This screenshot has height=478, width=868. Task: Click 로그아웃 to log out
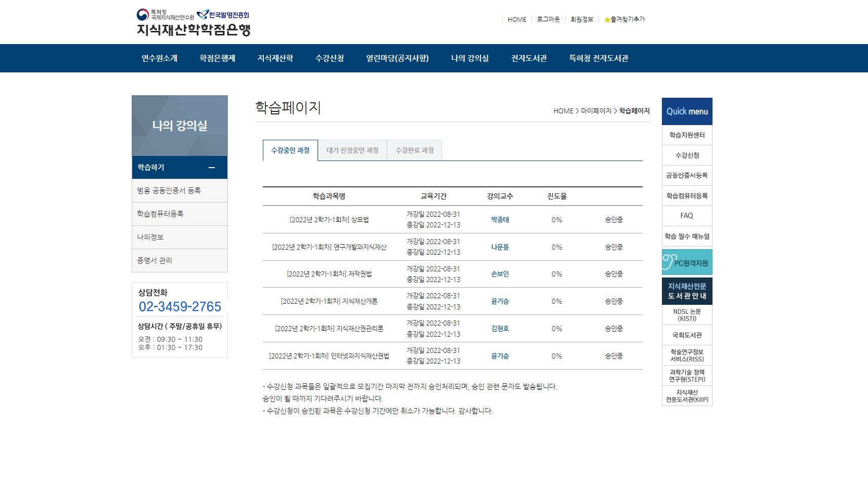[548, 19]
